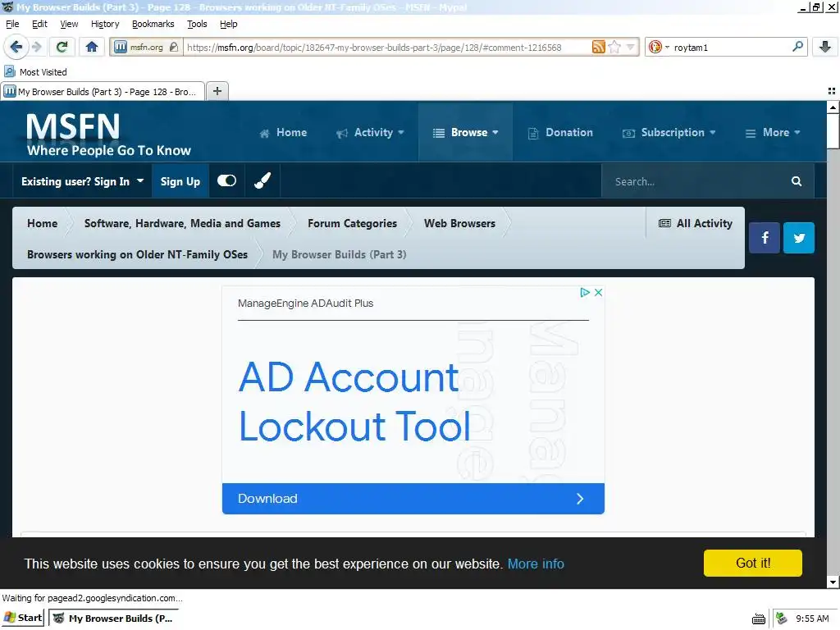
Task: Click the All Activity link
Action: pyautogui.click(x=696, y=223)
